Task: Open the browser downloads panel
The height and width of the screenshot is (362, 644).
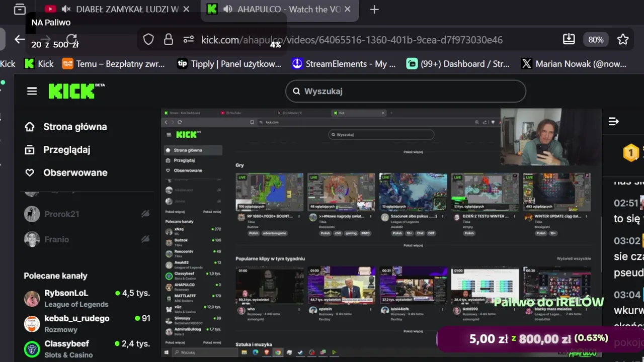Action: tap(569, 39)
